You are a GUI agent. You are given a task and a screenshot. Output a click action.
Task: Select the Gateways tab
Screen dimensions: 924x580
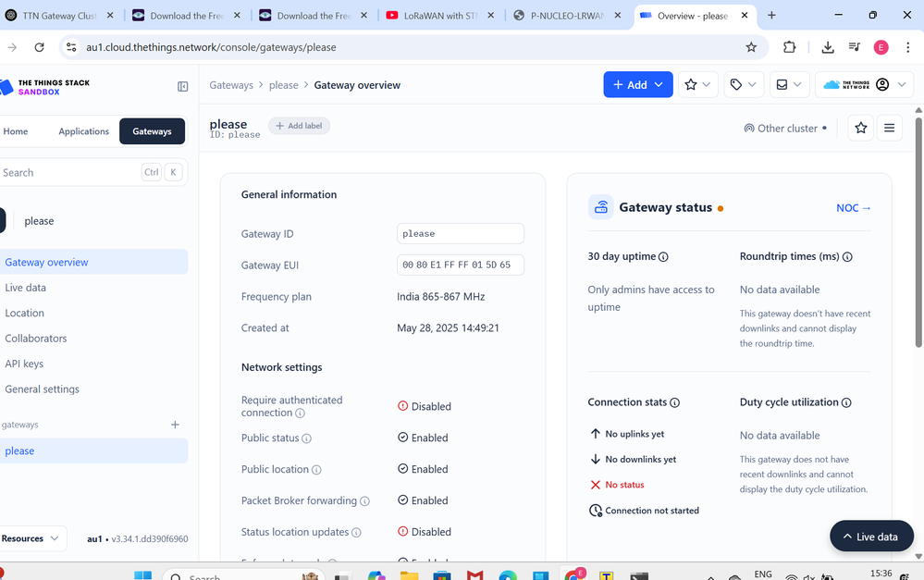pyautogui.click(x=152, y=131)
